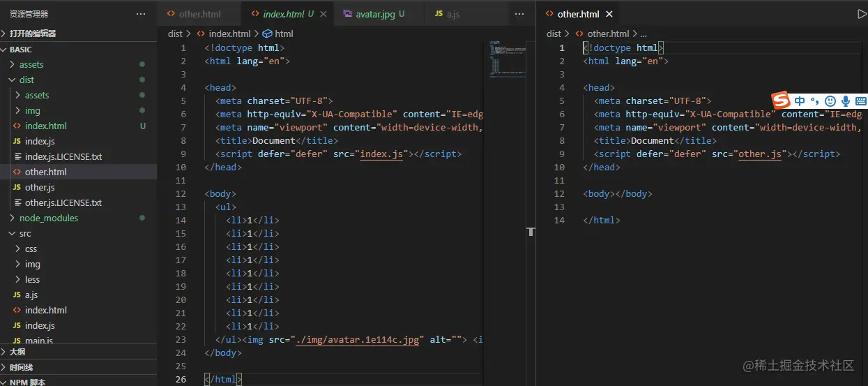Toggle Sogou Chinese/English input mode
The width and height of the screenshot is (868, 386).
click(800, 101)
